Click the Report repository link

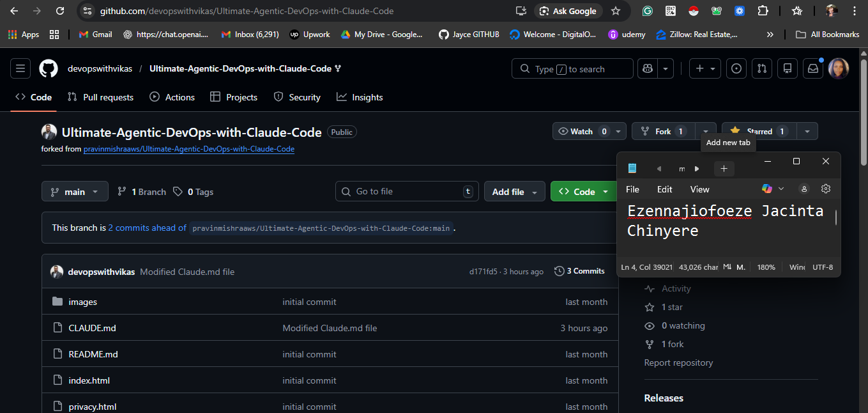point(678,362)
